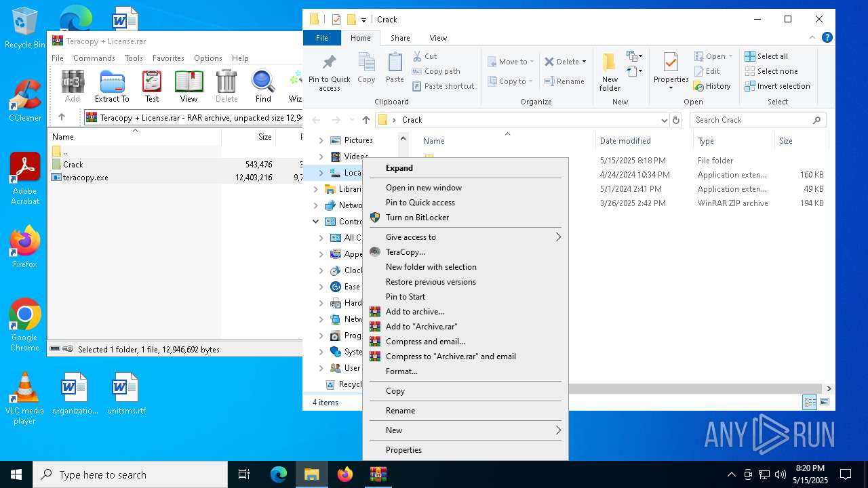This screenshot has height=488, width=868.
Task: Open Recycle Bin desktop icon
Action: click(x=25, y=28)
